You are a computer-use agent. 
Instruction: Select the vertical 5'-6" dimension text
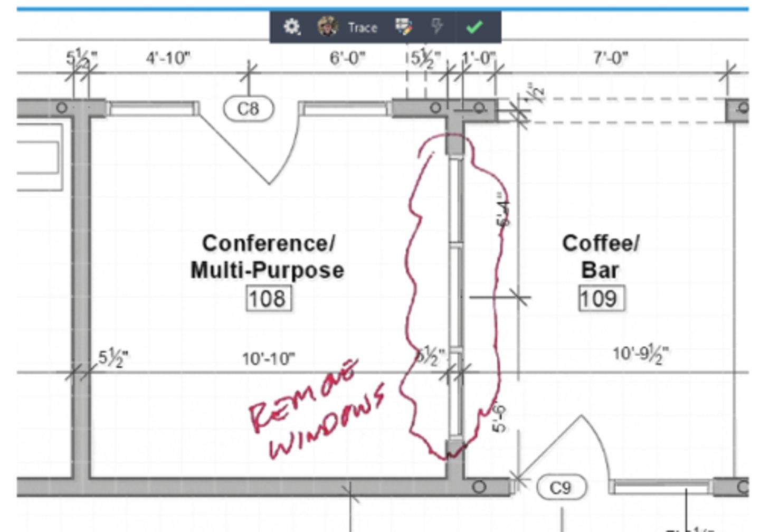[x=499, y=418]
